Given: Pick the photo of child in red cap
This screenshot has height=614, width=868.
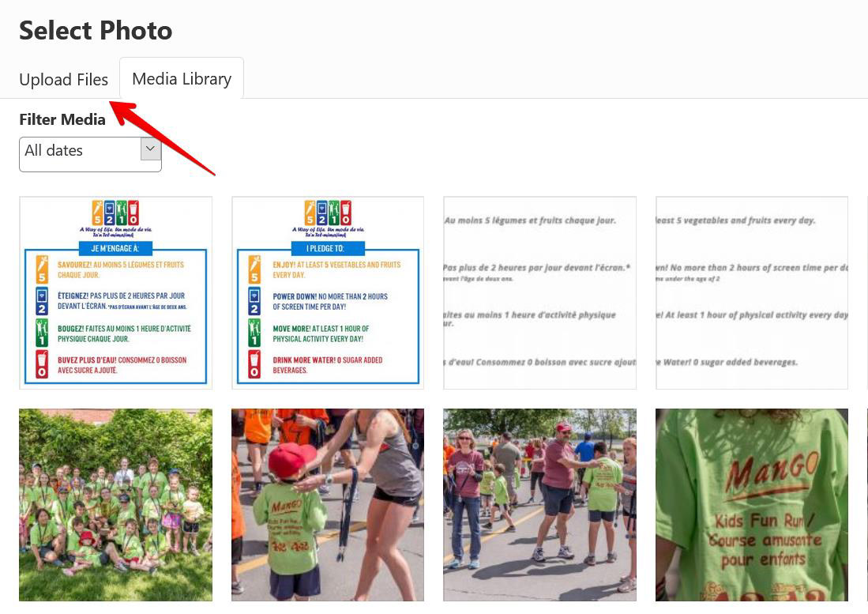Looking at the screenshot, I should point(328,505).
